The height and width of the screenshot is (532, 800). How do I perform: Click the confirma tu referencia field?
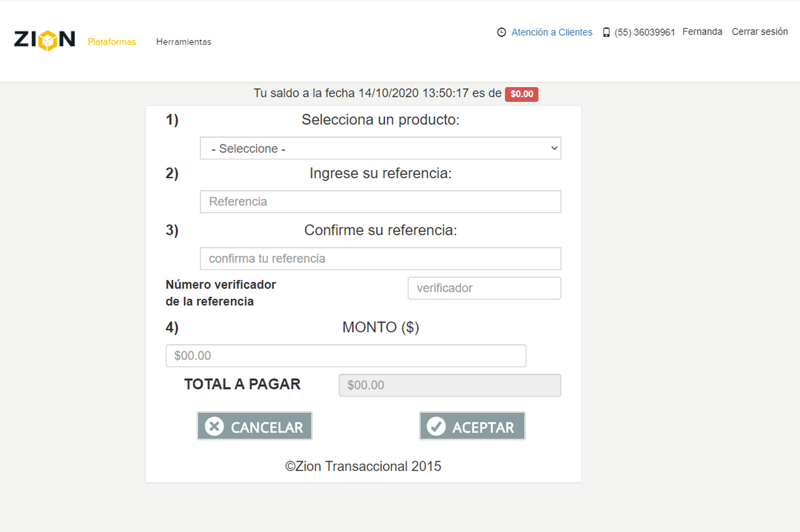(x=380, y=259)
